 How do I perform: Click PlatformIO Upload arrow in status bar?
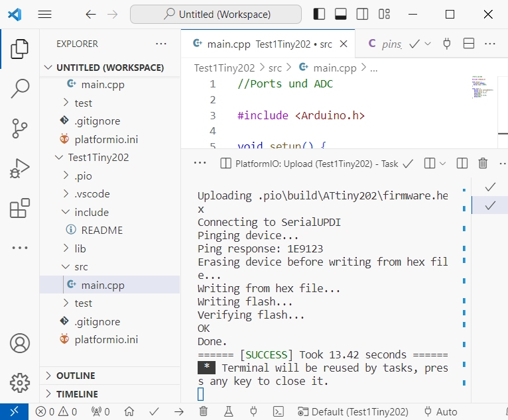[x=179, y=411]
